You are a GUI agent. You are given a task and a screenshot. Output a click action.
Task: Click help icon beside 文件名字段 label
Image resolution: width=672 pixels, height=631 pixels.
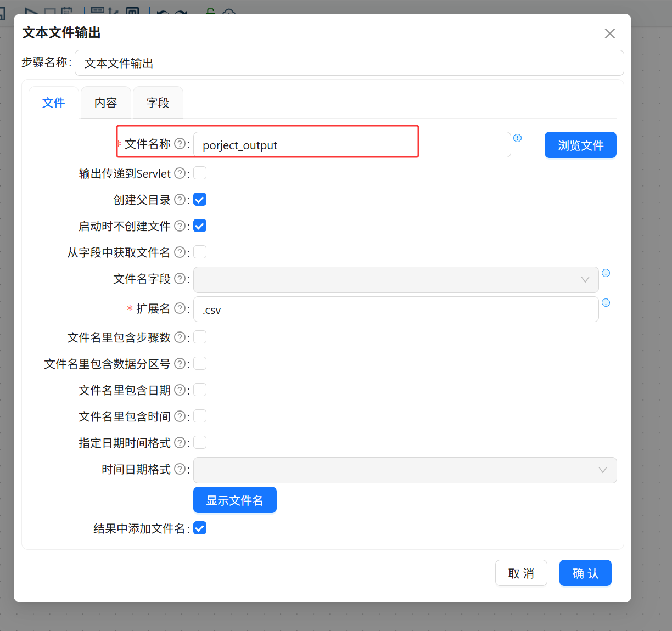pos(180,279)
